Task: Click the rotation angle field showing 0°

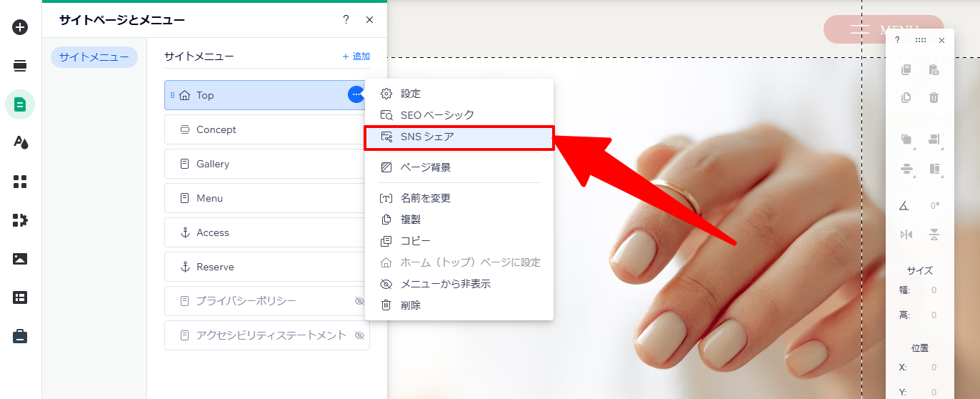Action: pyautogui.click(x=934, y=206)
